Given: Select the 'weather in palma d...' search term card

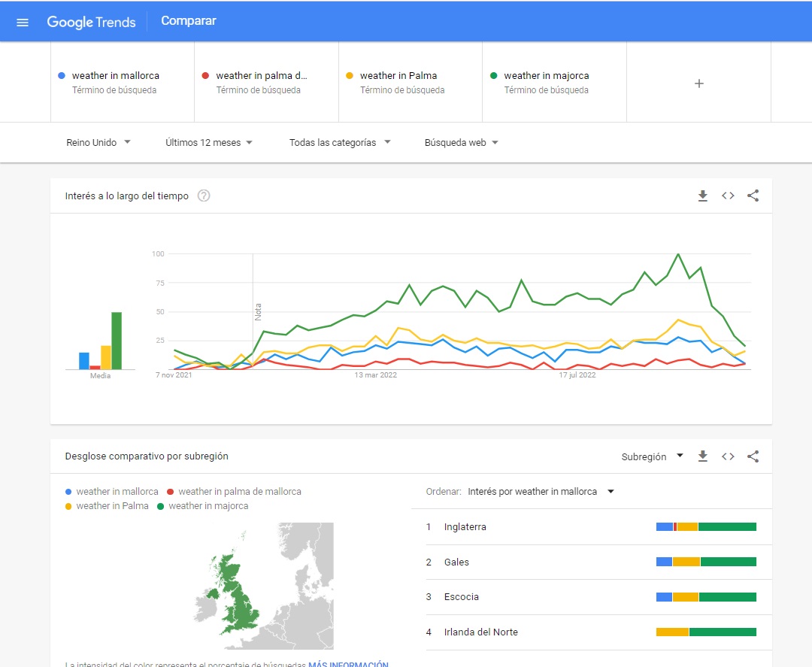Looking at the screenshot, I should 267,82.
